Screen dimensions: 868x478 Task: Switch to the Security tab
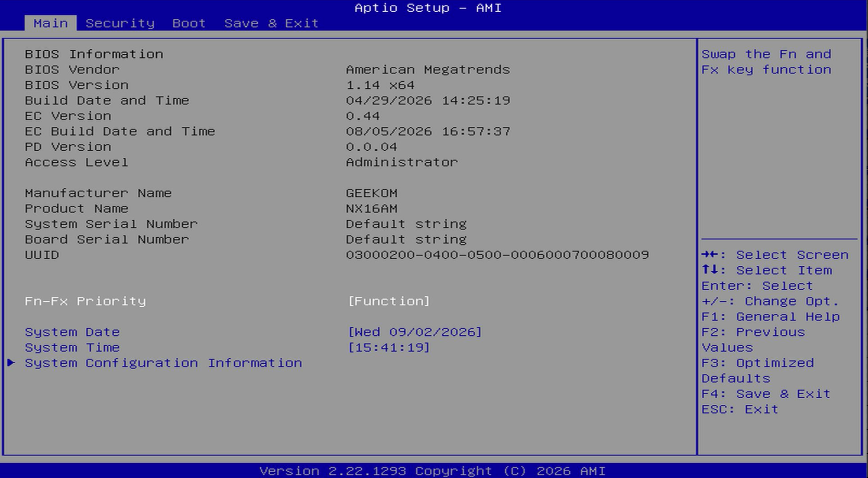tap(120, 23)
